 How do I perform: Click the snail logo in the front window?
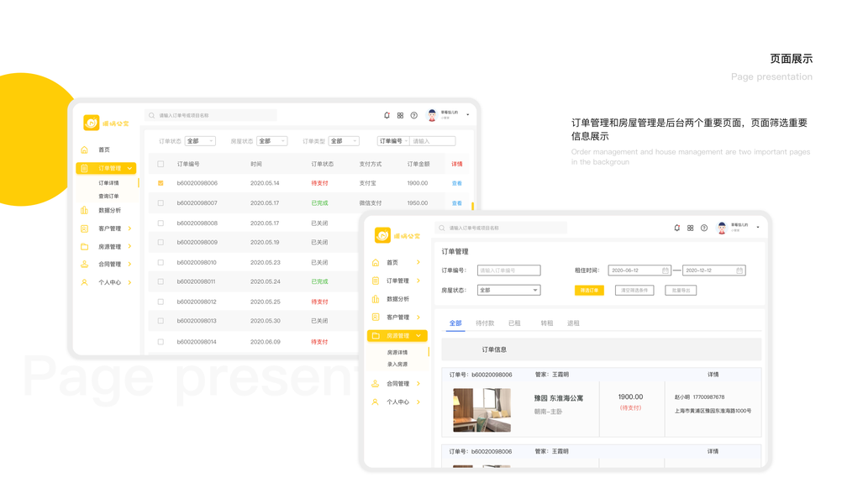click(382, 235)
